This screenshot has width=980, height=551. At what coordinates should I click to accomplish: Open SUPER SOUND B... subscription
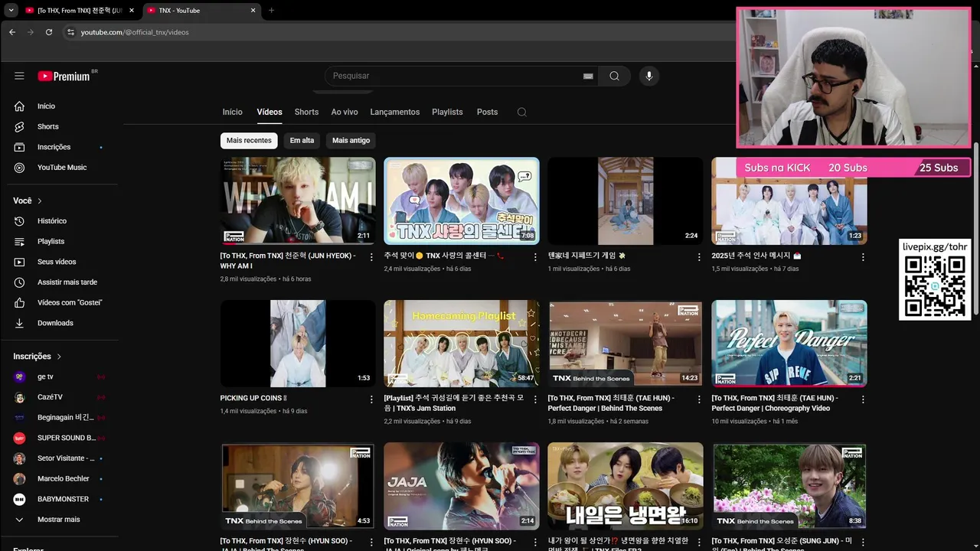64,438
